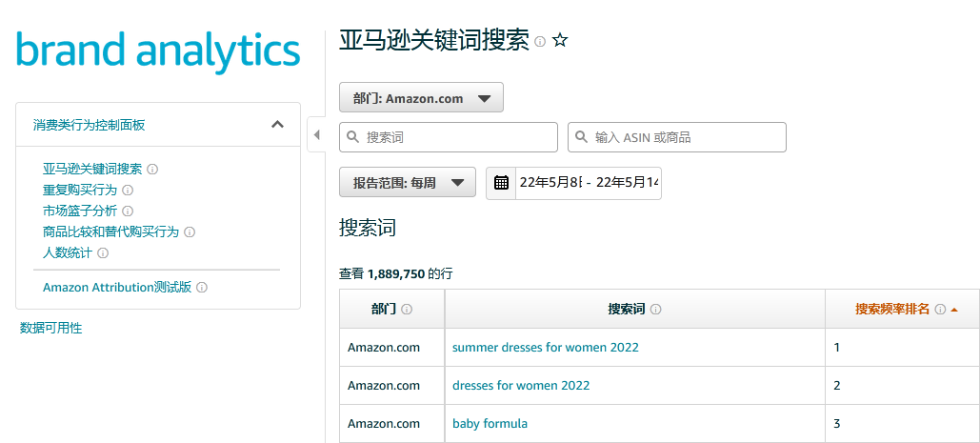This screenshot has height=443, width=980.
Task: Click the info icon in the 部门 column header
Action: tap(407, 310)
